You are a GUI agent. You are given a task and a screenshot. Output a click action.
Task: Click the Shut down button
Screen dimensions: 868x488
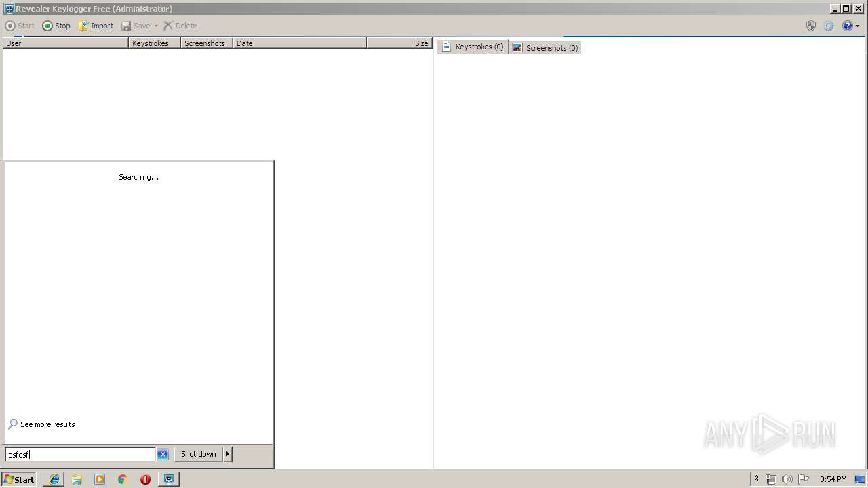(x=199, y=454)
